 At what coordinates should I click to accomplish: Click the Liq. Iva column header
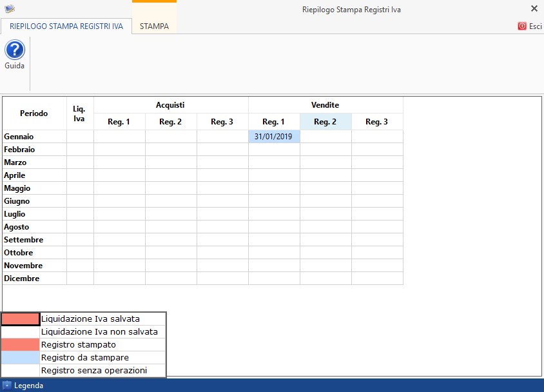[x=80, y=113]
